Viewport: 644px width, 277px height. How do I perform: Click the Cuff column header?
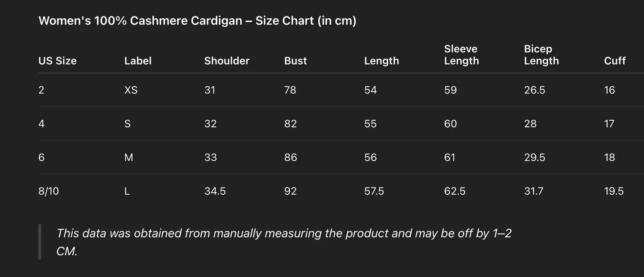coord(615,61)
